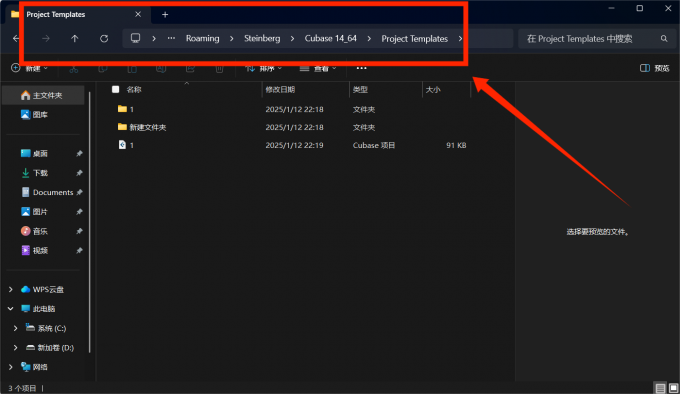Refresh the Project Templates folder

(104, 39)
